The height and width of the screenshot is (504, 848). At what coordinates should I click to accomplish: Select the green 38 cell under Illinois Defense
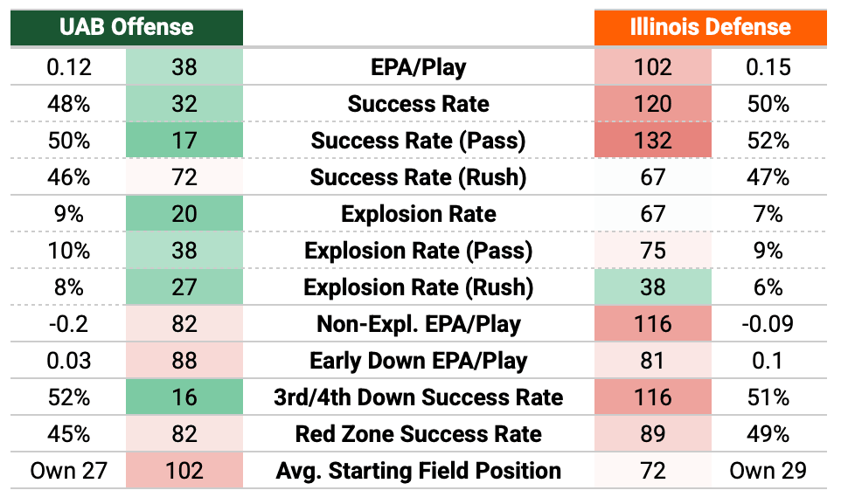[653, 287]
